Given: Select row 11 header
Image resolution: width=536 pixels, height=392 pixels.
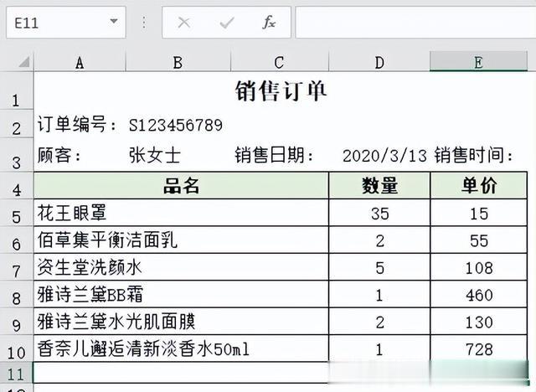Looking at the screenshot, I should [x=17, y=373].
